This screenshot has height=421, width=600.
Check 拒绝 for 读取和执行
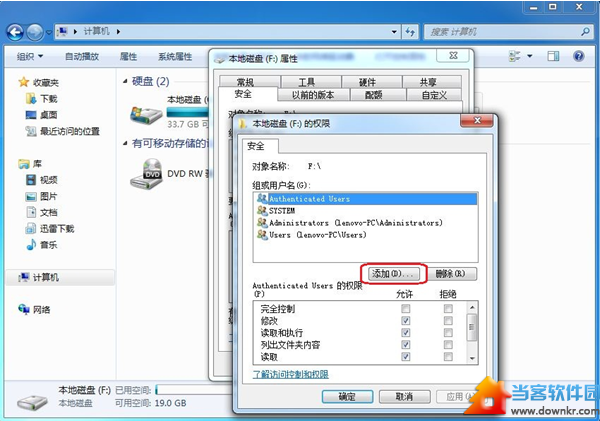tap(448, 333)
